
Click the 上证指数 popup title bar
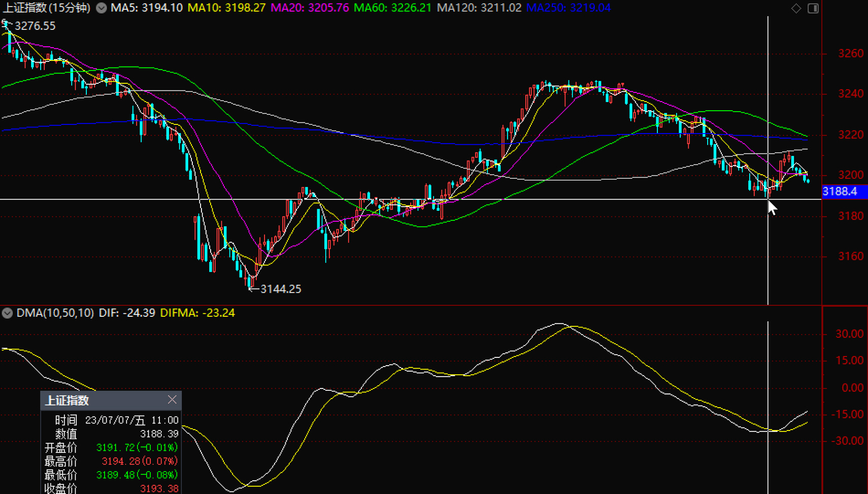tap(102, 400)
